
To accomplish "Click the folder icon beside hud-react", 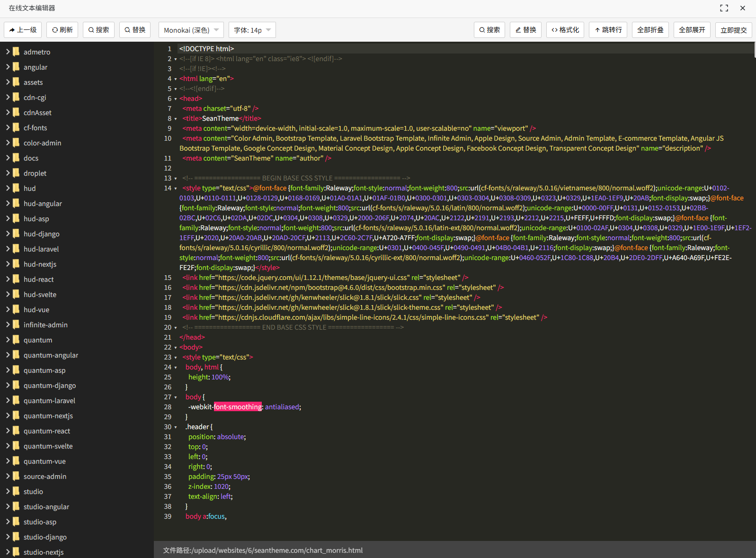I will (x=16, y=279).
